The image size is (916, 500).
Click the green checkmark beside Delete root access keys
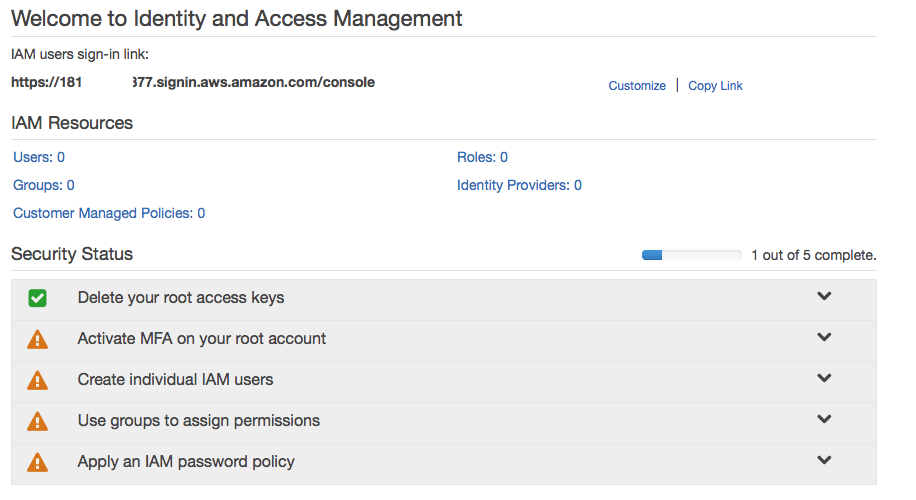37,298
